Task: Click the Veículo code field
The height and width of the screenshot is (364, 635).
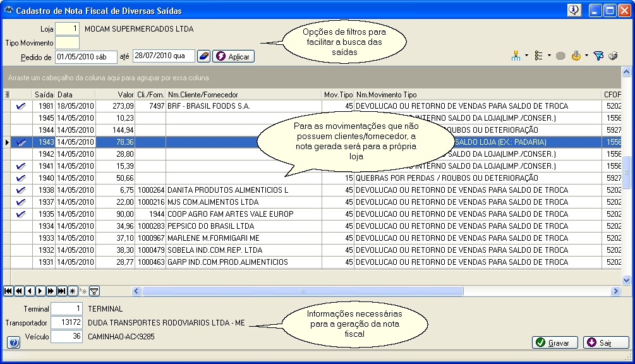Action: (x=66, y=336)
